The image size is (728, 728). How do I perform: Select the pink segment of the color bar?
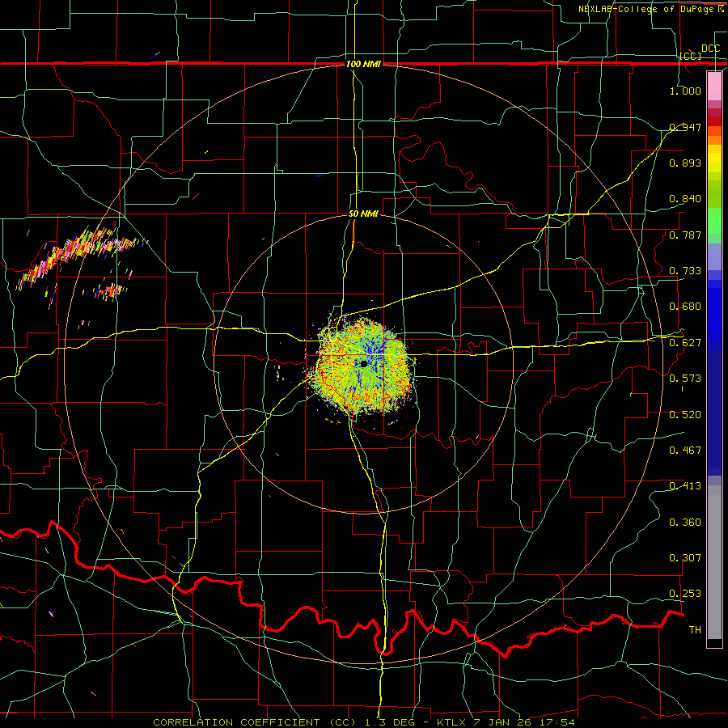pyautogui.click(x=714, y=86)
